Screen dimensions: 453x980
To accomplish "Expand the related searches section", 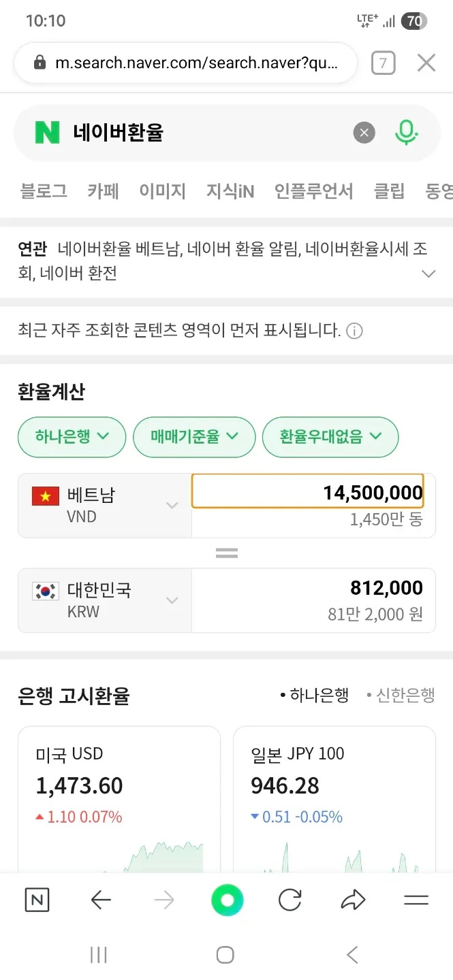I will point(428,274).
